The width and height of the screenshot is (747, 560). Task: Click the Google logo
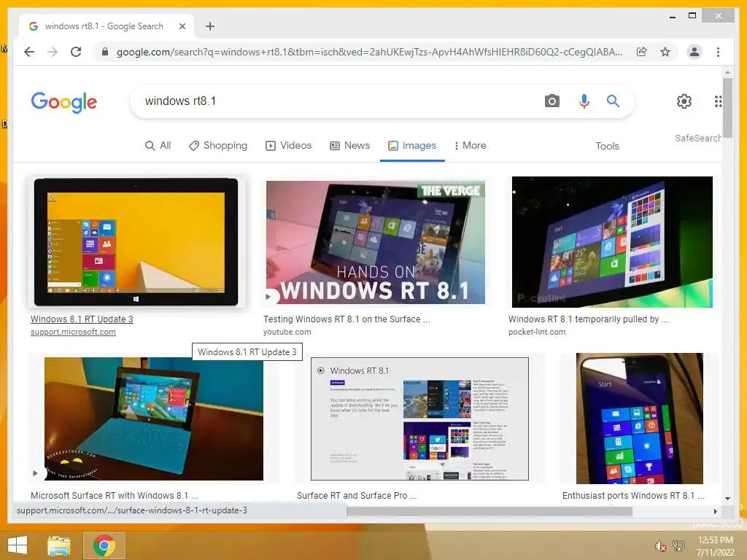[64, 101]
